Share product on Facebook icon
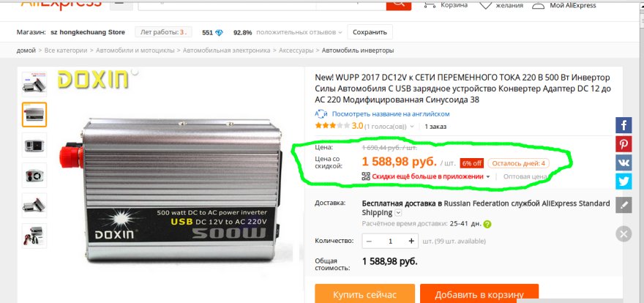The image size is (644, 303). (x=623, y=125)
